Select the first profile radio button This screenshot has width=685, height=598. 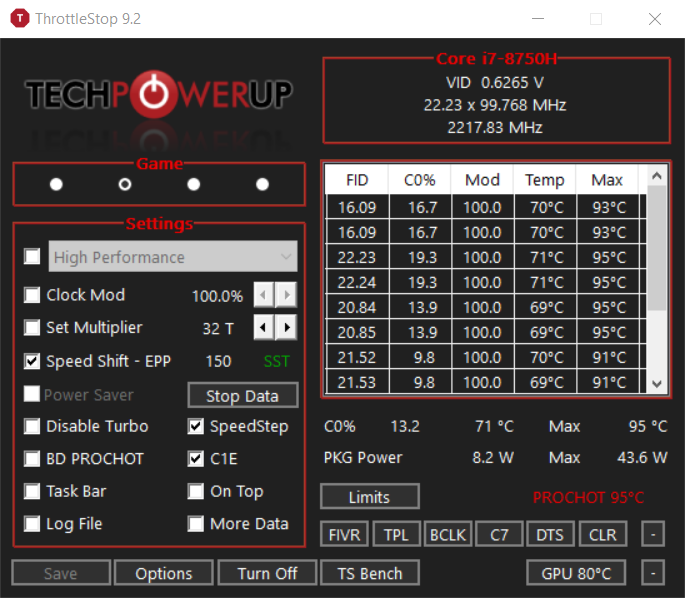click(56, 184)
